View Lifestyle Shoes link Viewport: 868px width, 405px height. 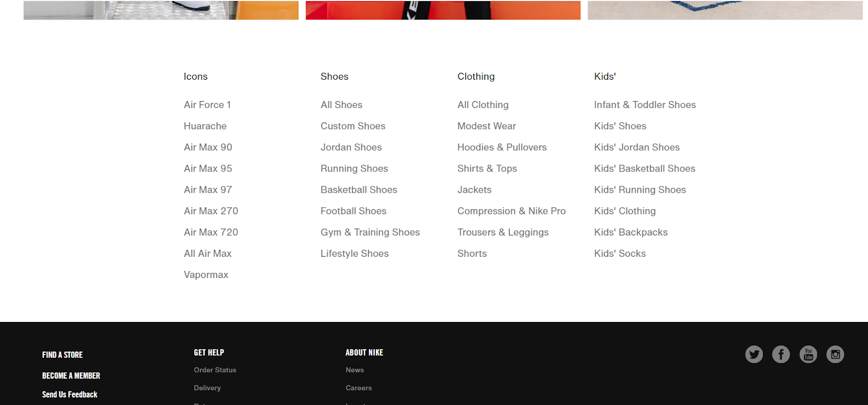click(x=354, y=254)
